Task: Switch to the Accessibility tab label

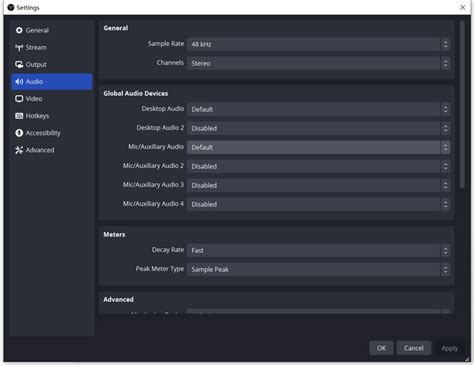Action: [43, 133]
